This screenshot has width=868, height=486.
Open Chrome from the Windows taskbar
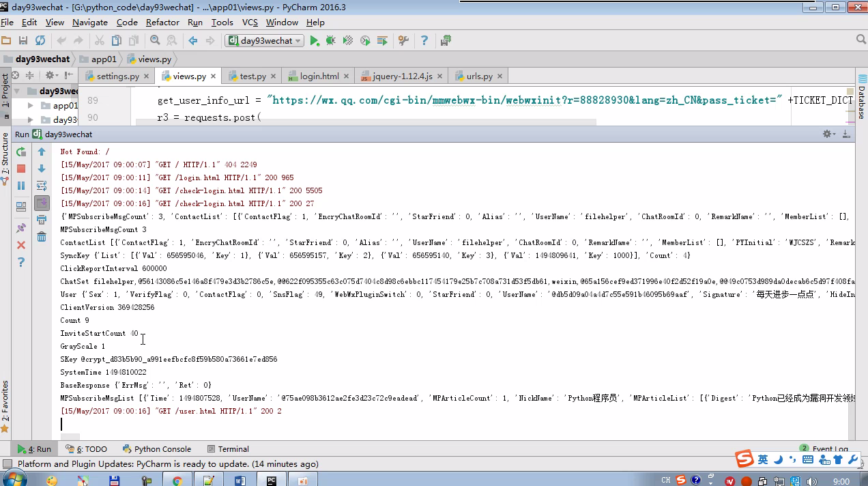(177, 481)
